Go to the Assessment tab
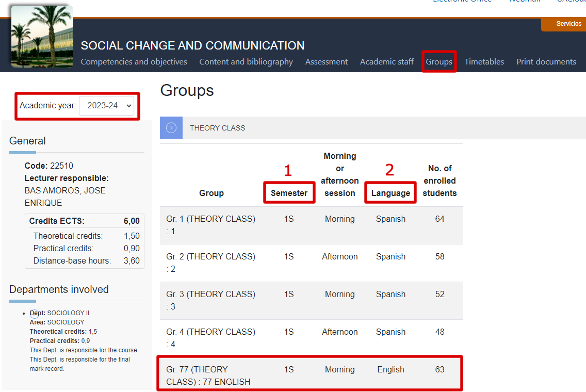The image size is (586, 392). coord(326,62)
